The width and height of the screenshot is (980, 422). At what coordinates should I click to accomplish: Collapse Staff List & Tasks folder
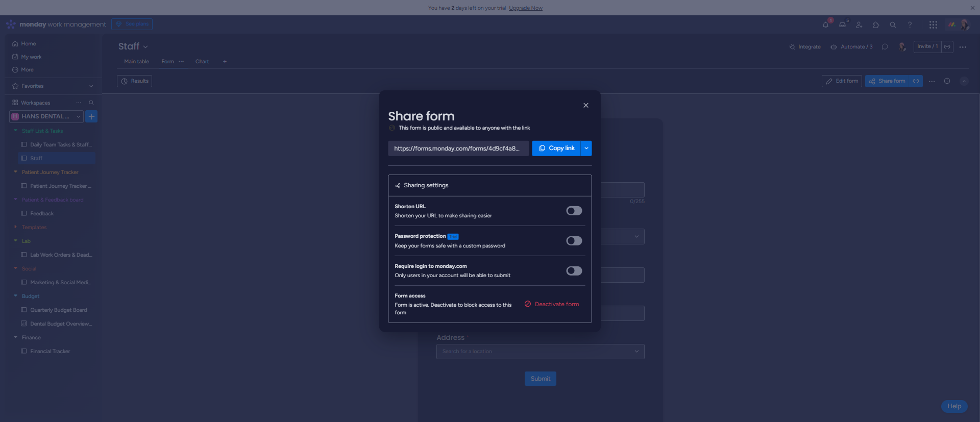(15, 131)
